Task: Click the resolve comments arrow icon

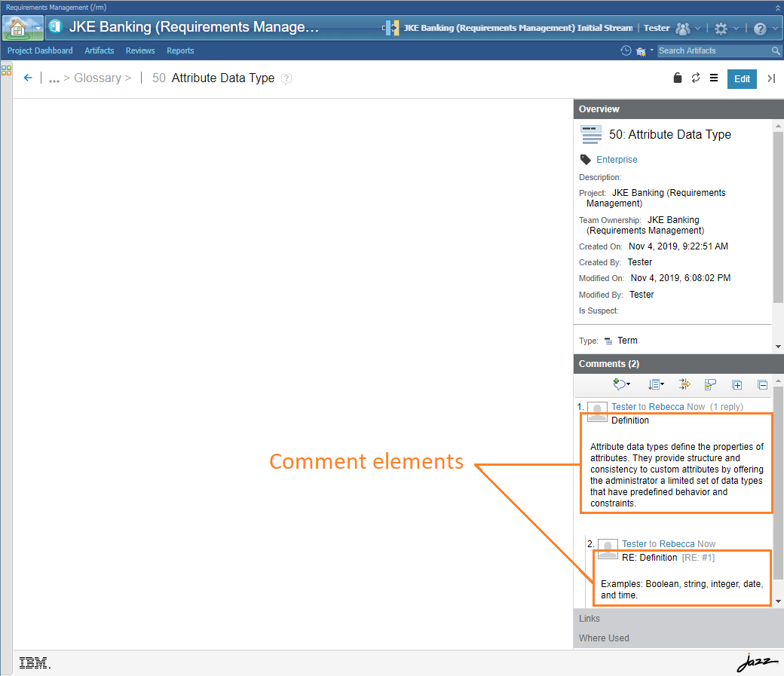Action: [x=684, y=384]
